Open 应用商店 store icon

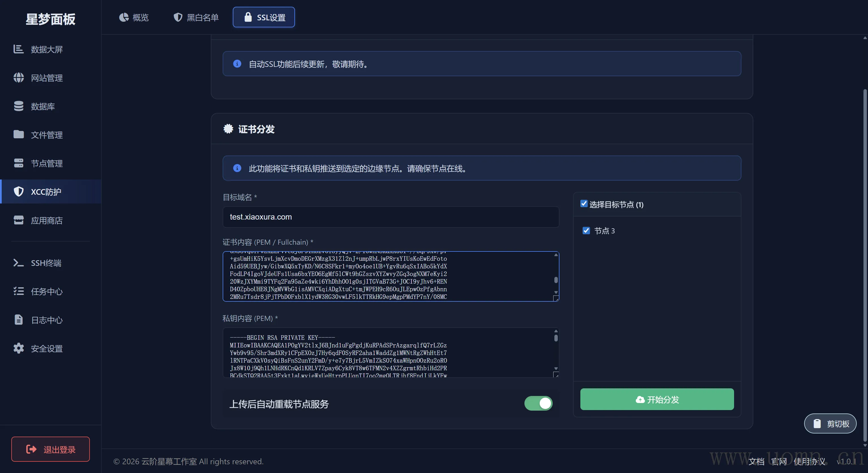point(18,220)
